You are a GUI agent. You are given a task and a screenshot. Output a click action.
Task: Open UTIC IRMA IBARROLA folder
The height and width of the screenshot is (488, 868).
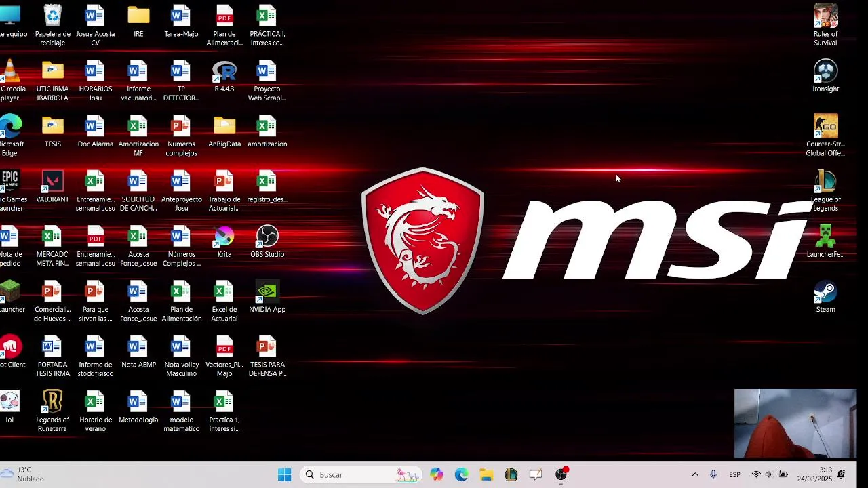click(52, 80)
